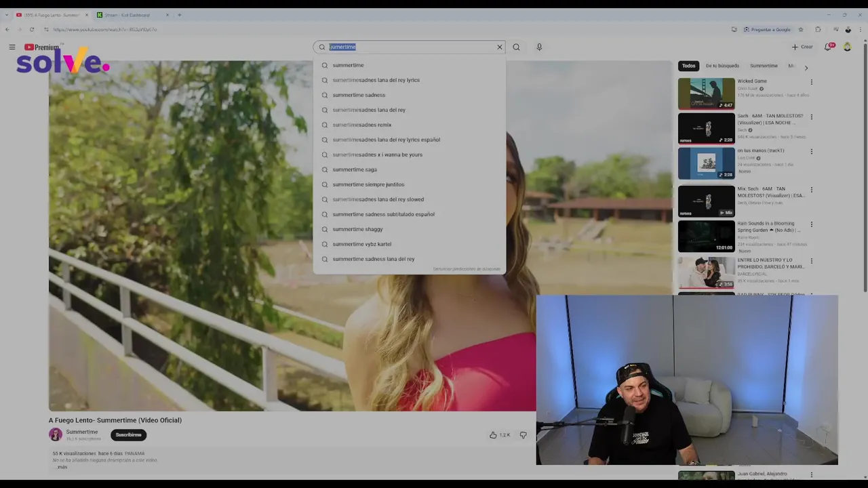This screenshot has width=868, height=488.
Task: Run the search with the magnifier button
Action: point(516,47)
